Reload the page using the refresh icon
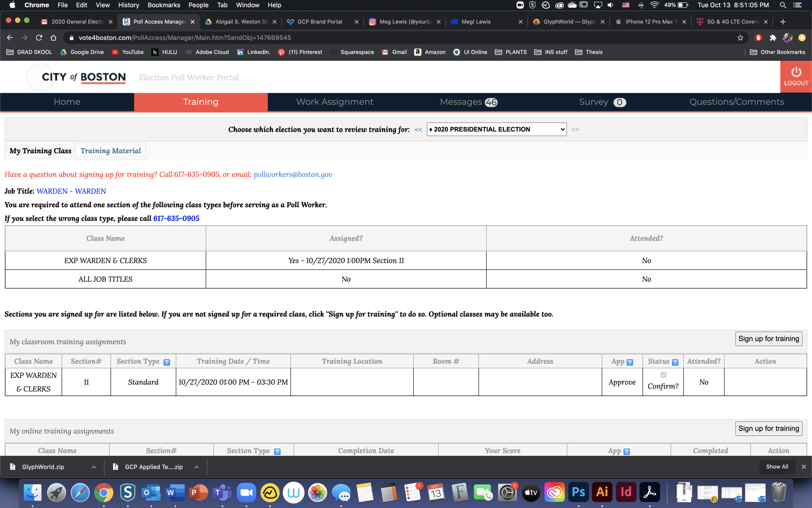This screenshot has width=812, height=508. [39, 38]
